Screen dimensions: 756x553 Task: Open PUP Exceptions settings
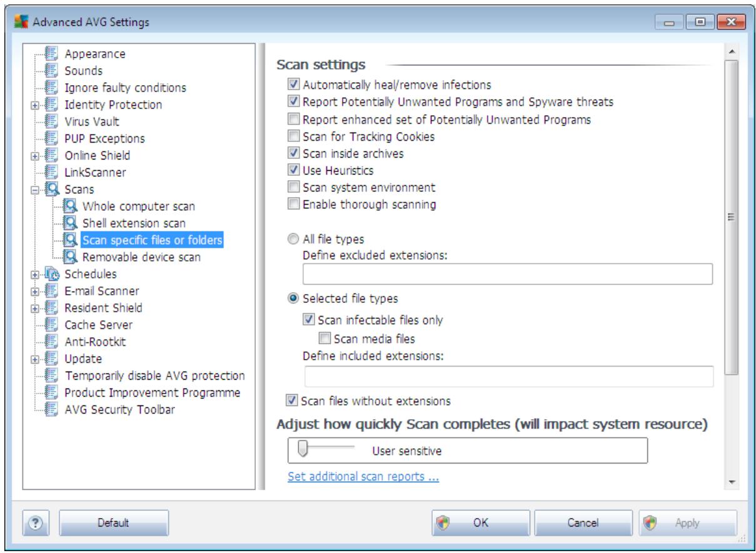104,138
